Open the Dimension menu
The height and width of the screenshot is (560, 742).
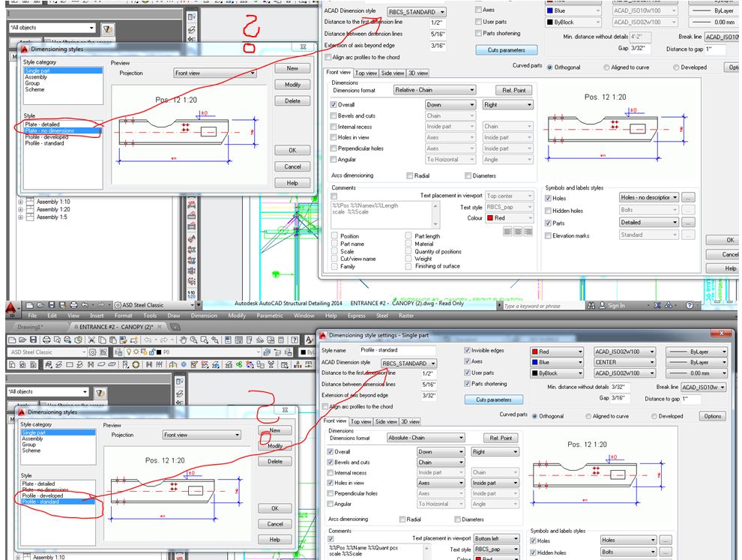point(204,316)
